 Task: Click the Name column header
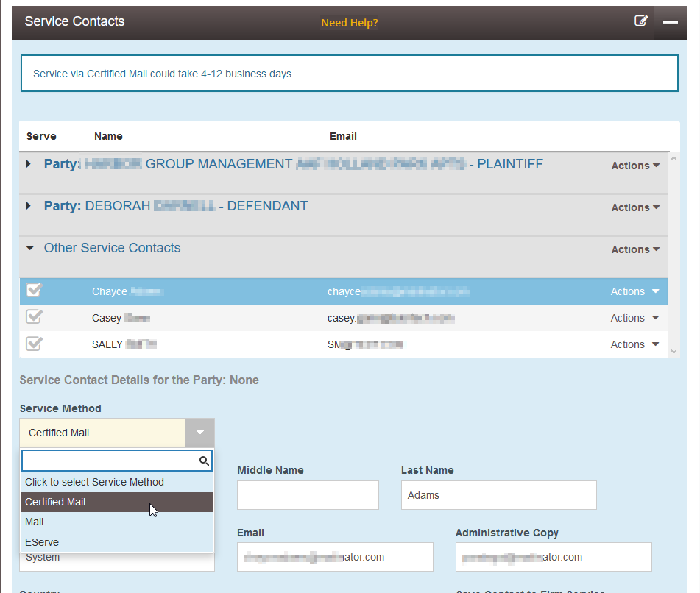108,136
